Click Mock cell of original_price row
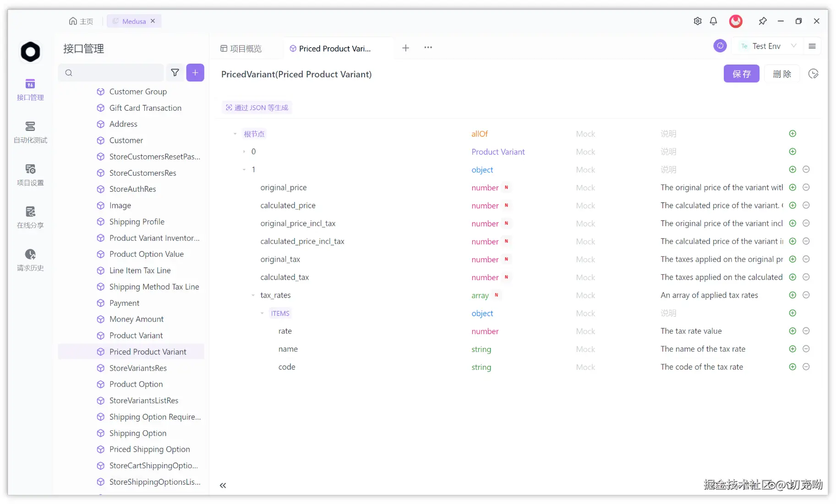Viewport: 836px width, 504px height. point(585,188)
